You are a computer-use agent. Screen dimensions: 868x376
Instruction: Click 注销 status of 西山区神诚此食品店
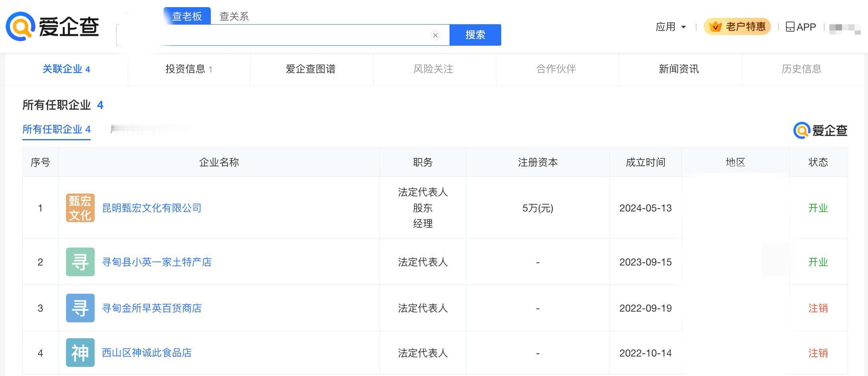pyautogui.click(x=818, y=353)
